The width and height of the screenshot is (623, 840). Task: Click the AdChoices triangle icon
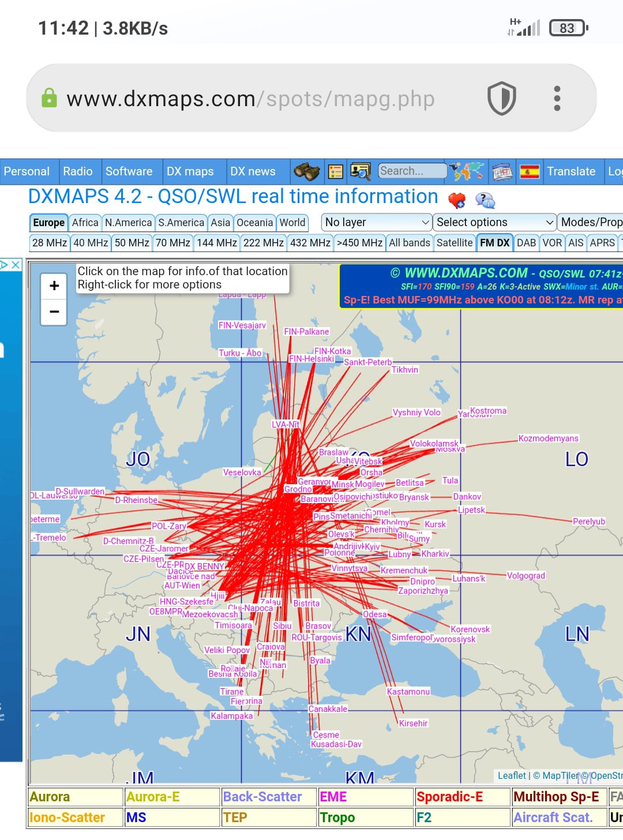[5, 265]
